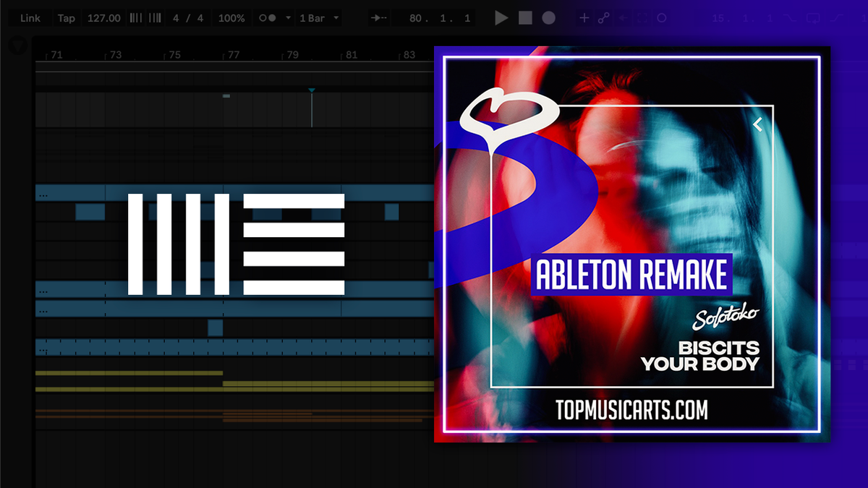
Task: Open the metronome settings dropdown arrow
Action: click(288, 18)
